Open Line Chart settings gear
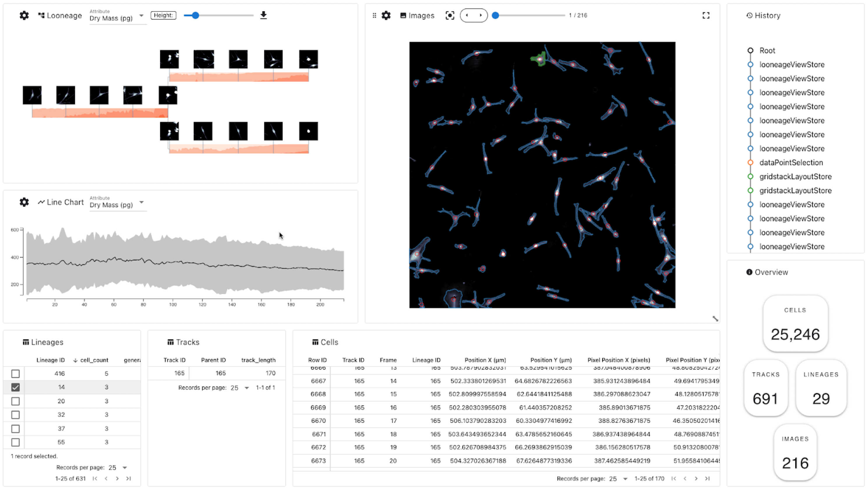 coord(24,202)
